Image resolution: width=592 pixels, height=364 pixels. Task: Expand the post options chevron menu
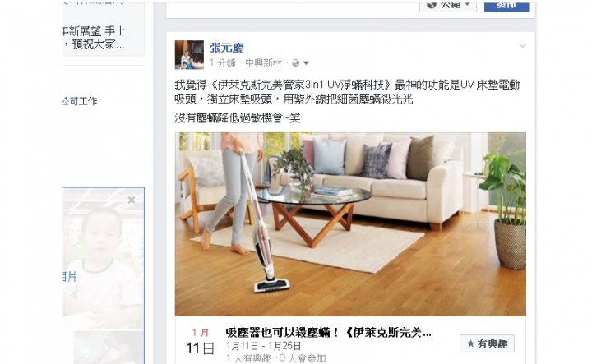pos(523,46)
